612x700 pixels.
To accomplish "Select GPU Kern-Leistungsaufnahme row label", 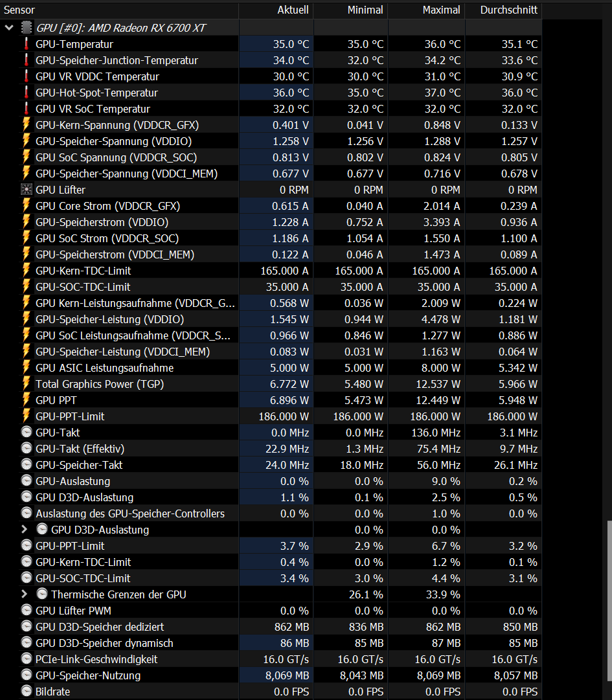I will coord(135,303).
